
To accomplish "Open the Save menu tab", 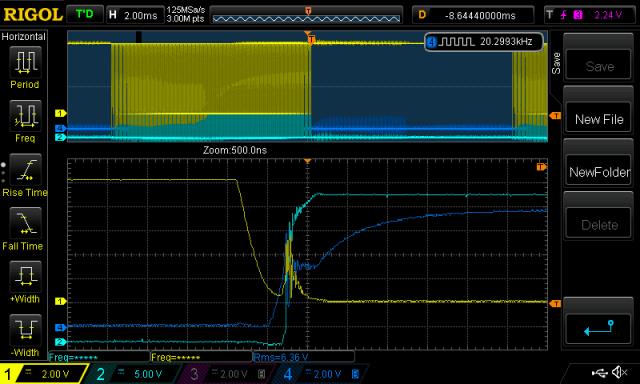I will (x=556, y=63).
